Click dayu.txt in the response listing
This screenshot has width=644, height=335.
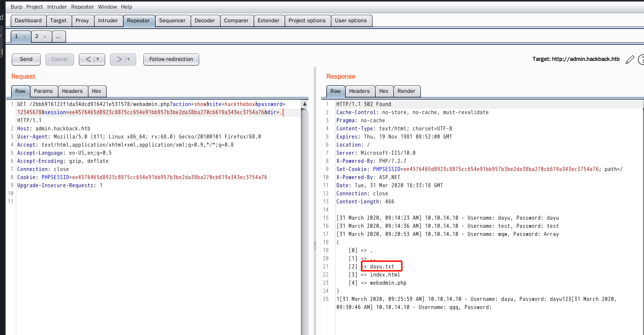point(382,266)
